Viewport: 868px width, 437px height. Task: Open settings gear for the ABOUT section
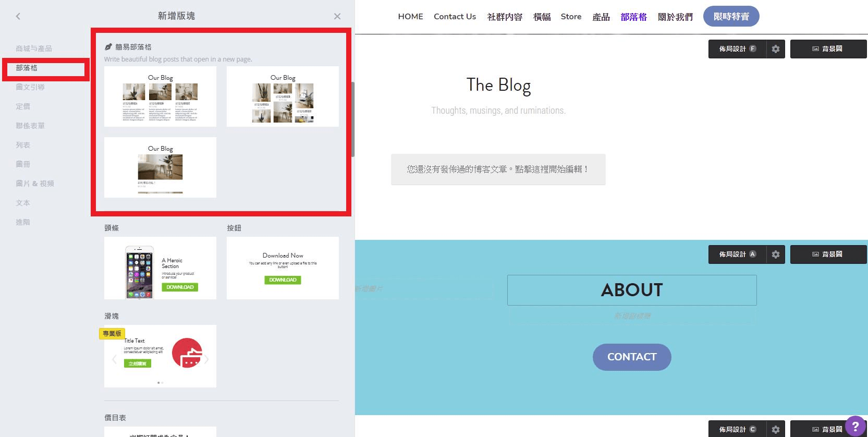click(x=775, y=254)
